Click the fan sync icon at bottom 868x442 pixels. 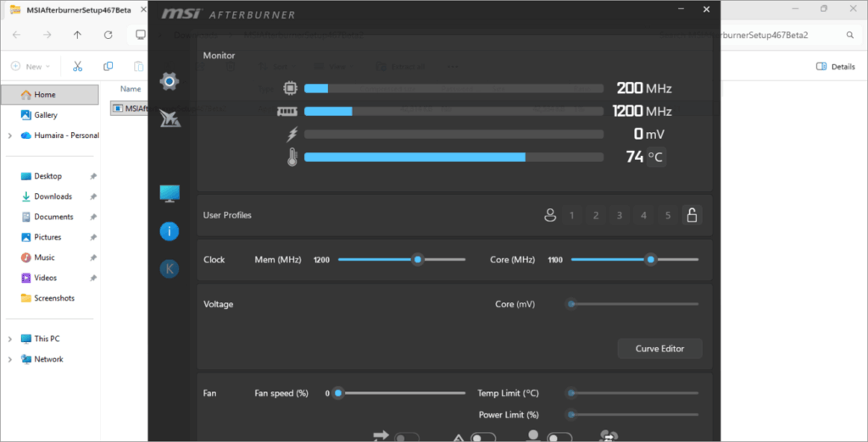point(609,436)
